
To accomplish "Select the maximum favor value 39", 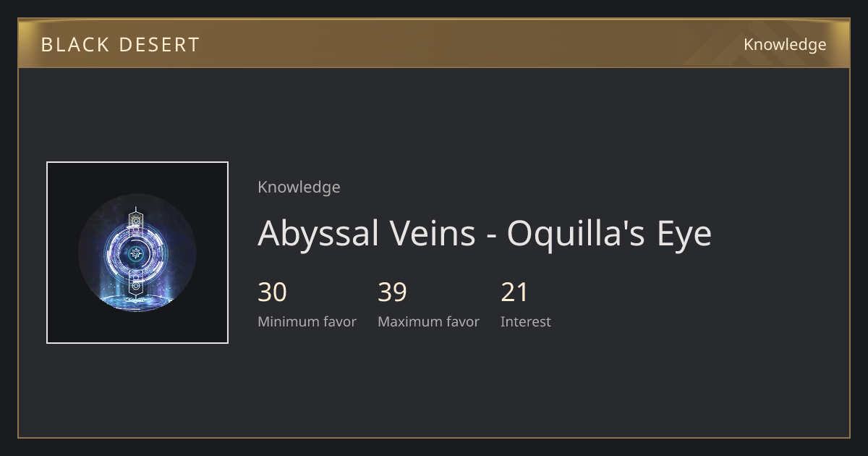I will coord(392,292).
